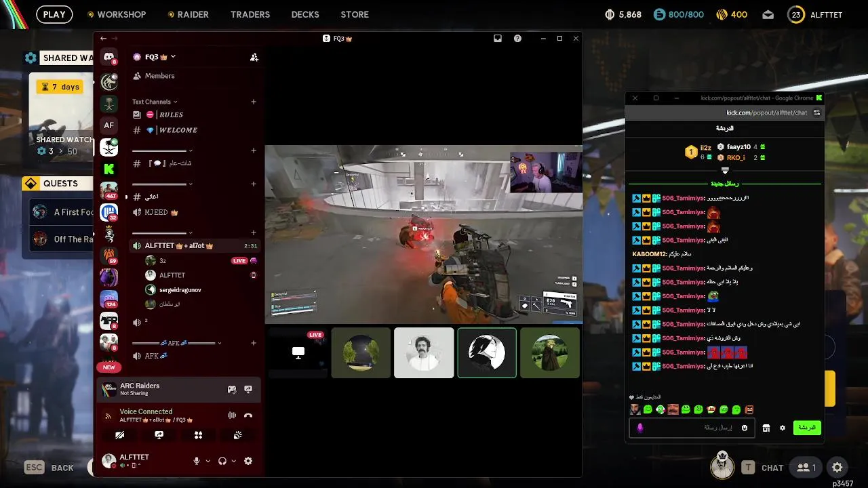The height and width of the screenshot is (488, 868).
Task: Click Share Your Screen button in voice panel
Action: click(159, 435)
